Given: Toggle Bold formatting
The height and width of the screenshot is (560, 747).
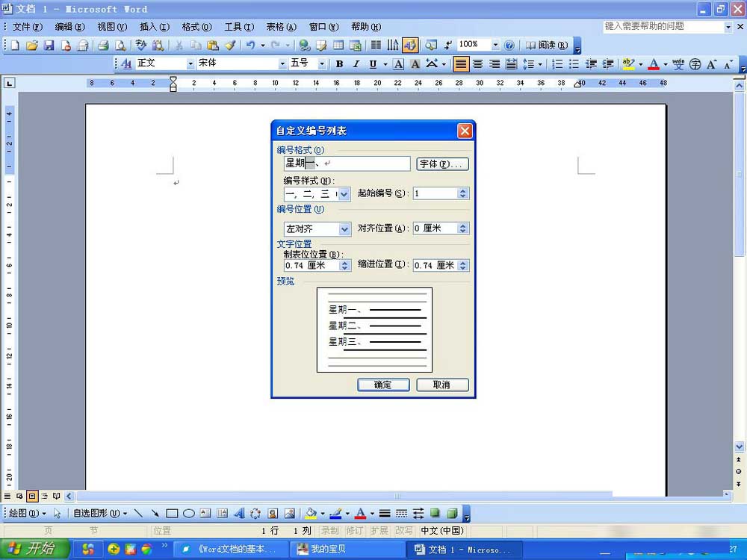Looking at the screenshot, I should [339, 64].
